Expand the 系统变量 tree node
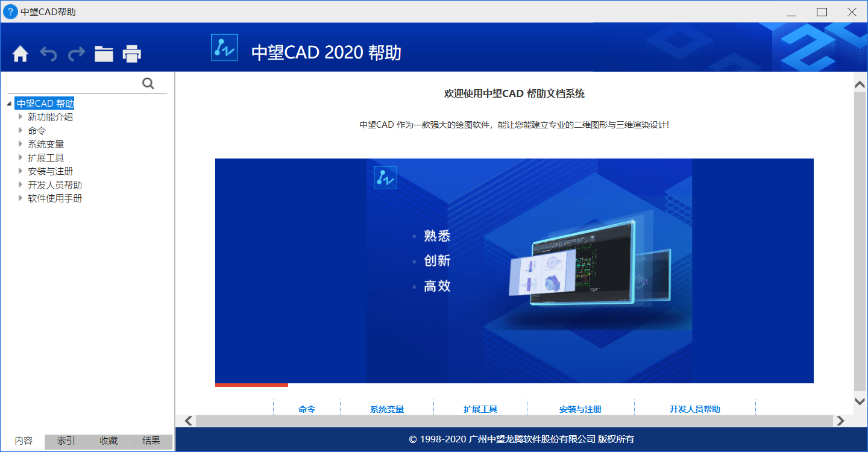Screen dimensions: 868x452 21,143
